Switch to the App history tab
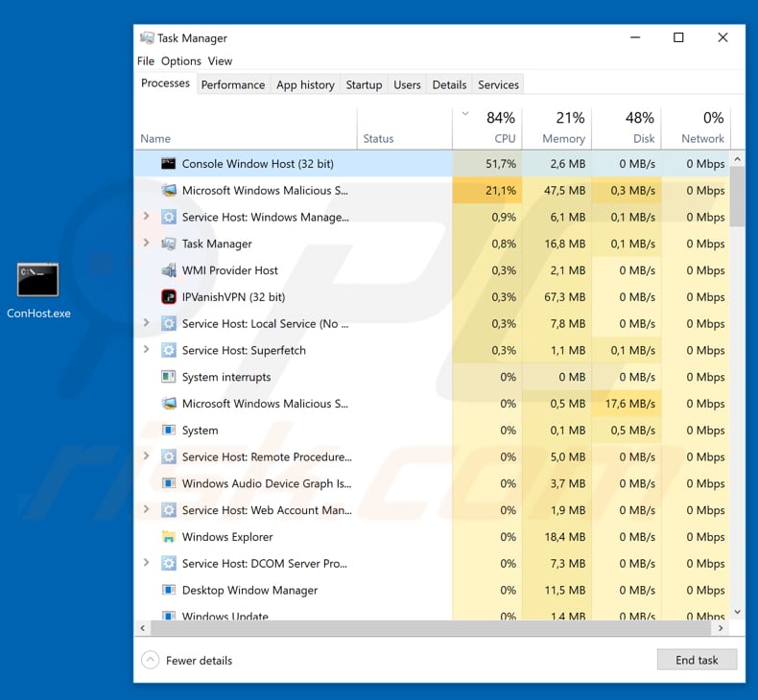Image resolution: width=758 pixels, height=700 pixels. click(305, 85)
